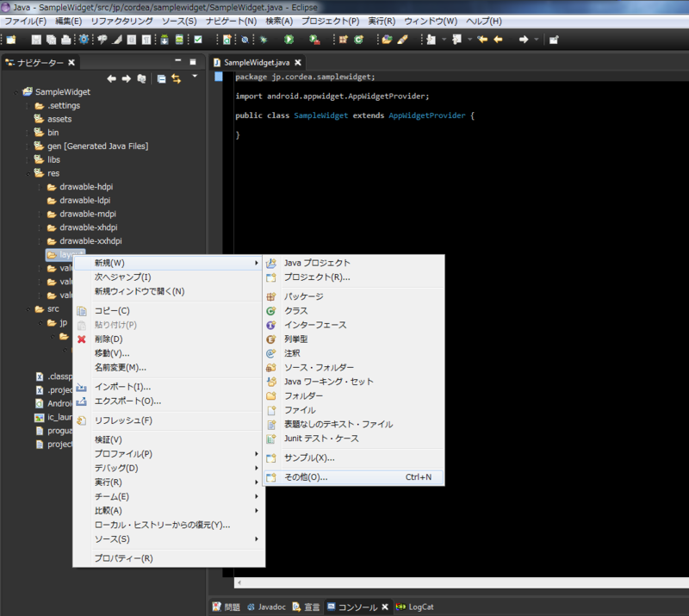Click the Open Type folder toolbar icon
The height and width of the screenshot is (616, 689).
tap(387, 40)
